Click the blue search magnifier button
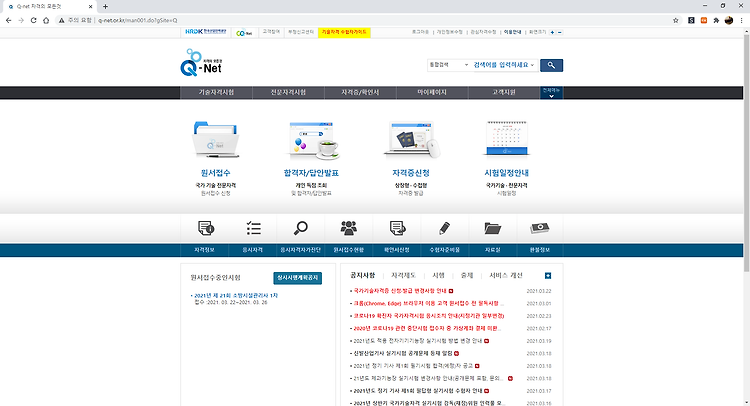The height and width of the screenshot is (406, 750). (x=551, y=65)
